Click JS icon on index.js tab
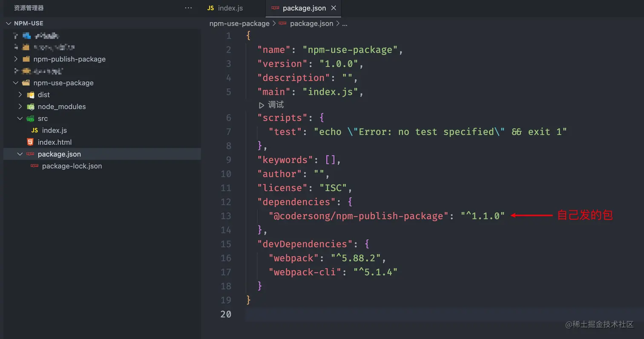 pos(210,8)
